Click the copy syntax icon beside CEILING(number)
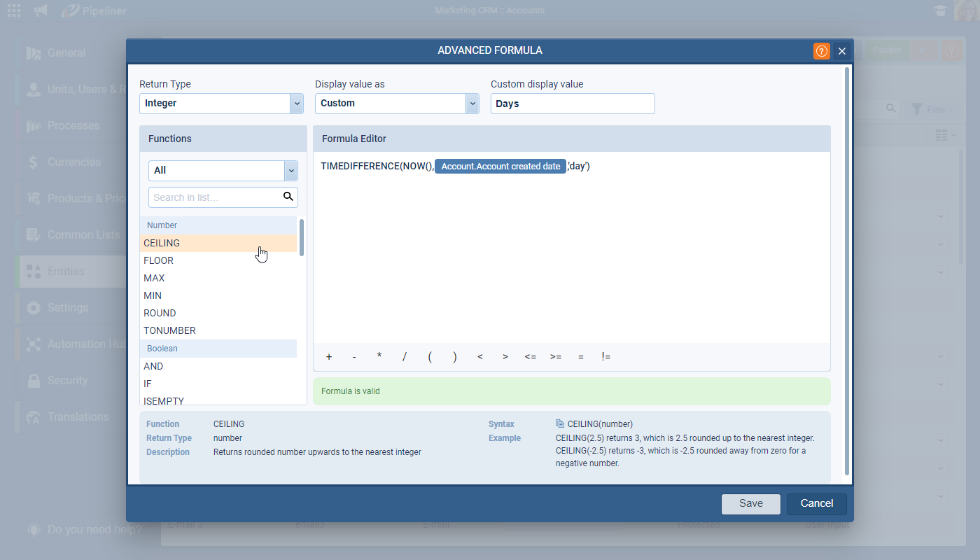This screenshot has width=980, height=560. point(560,424)
